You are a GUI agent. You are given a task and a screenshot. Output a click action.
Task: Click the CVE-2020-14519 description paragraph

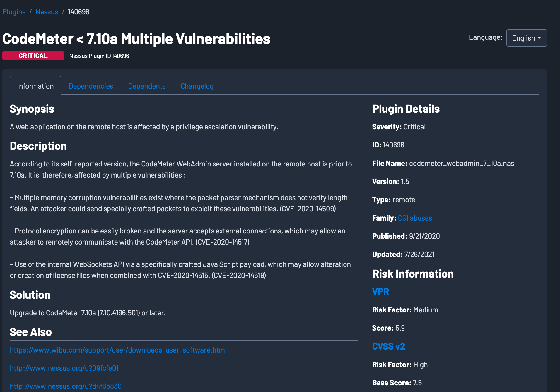click(180, 270)
